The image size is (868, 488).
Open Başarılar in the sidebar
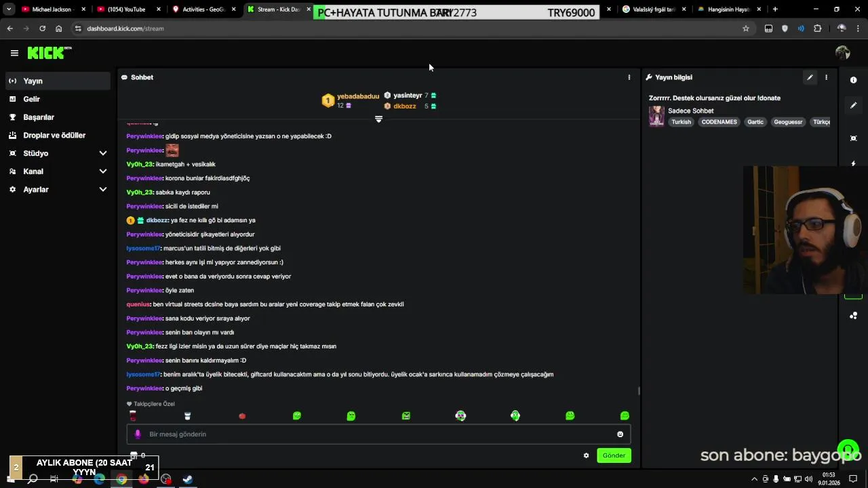(58, 117)
